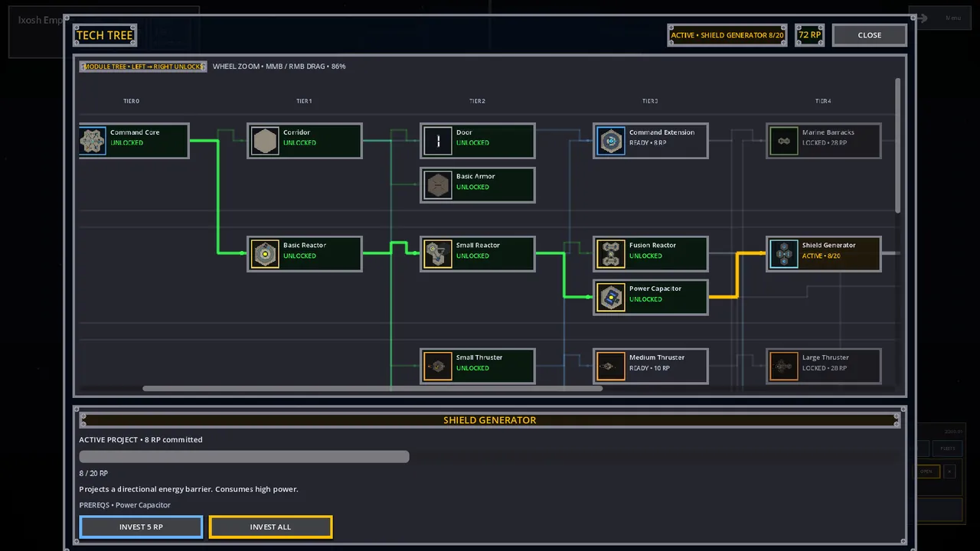Click the TECH TREE title
The width and height of the screenshot is (980, 551).
(105, 35)
